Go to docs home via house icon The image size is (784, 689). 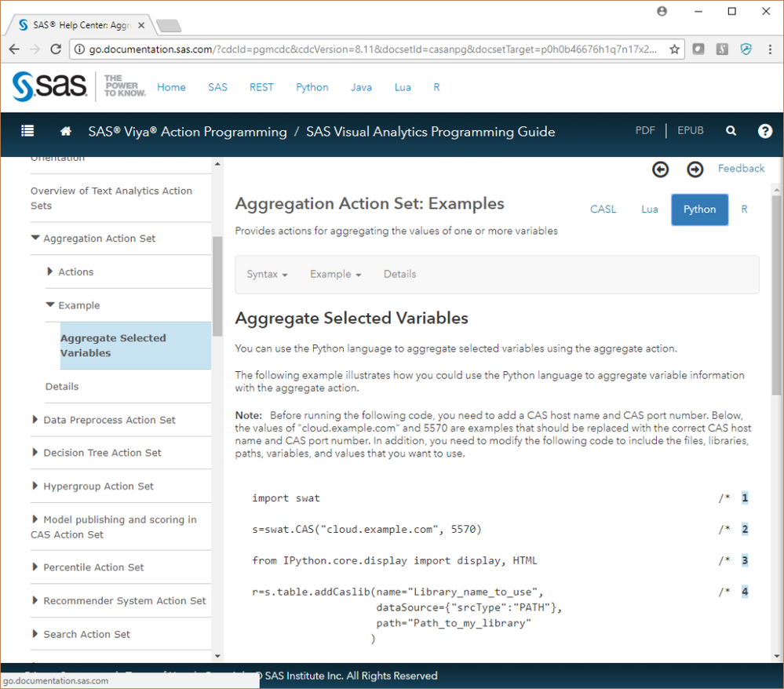65,131
